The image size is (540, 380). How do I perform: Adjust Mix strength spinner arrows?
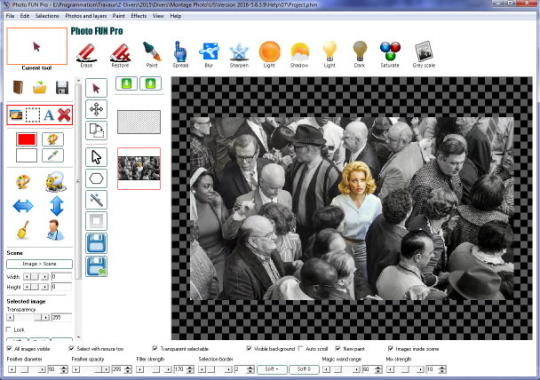[443, 370]
